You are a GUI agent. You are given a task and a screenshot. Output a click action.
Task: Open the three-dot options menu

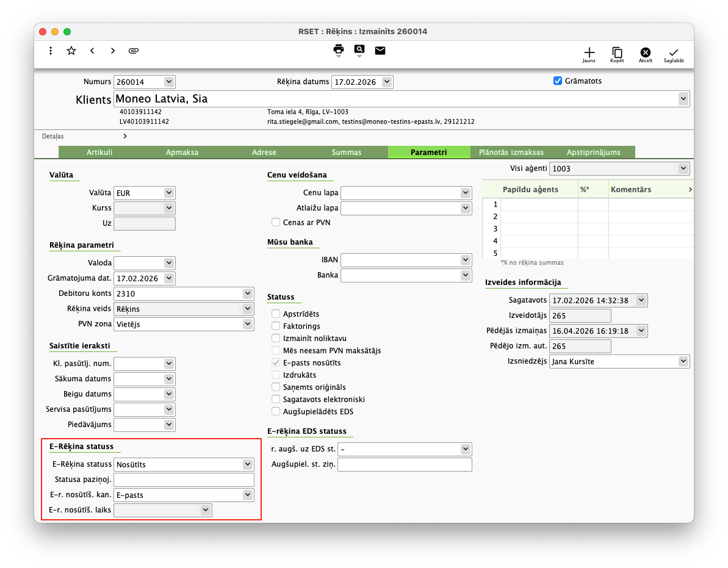(x=51, y=51)
